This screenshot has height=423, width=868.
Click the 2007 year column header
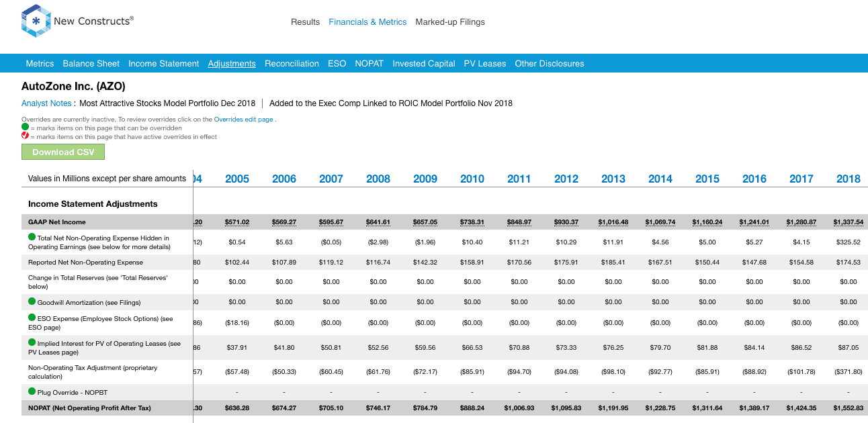pos(331,179)
